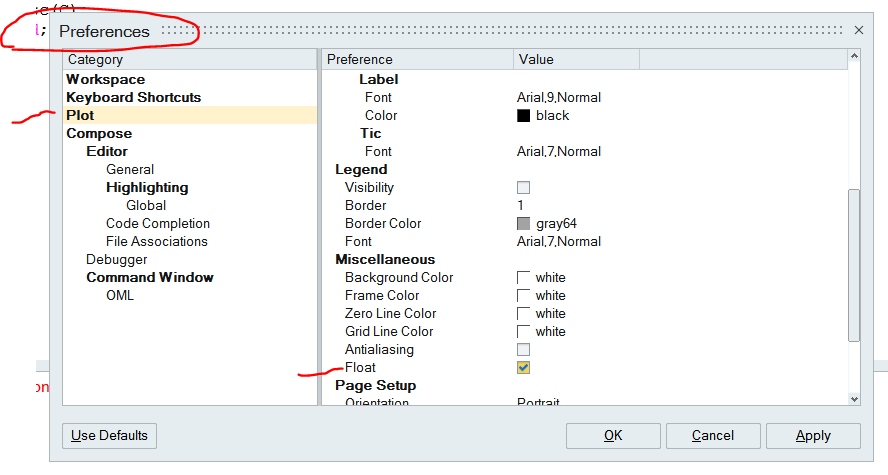Click the Border Color preference label
This screenshot has height=475, width=888.
tap(383, 224)
